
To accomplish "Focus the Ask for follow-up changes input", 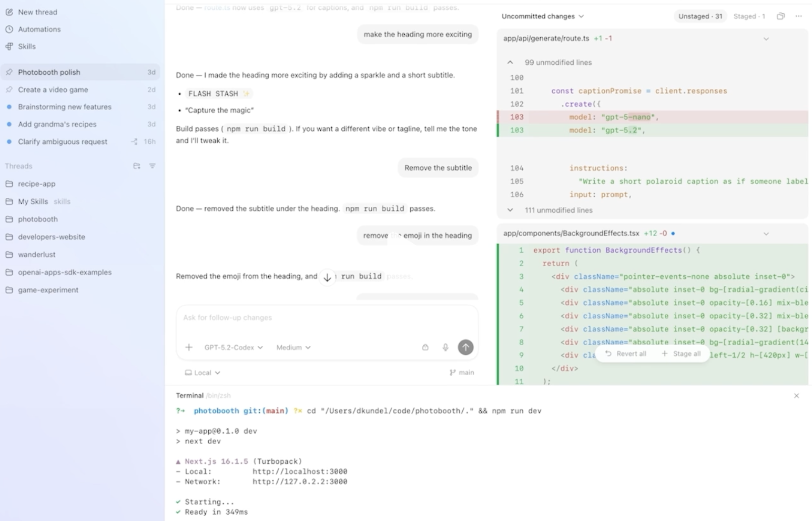I will (x=326, y=318).
